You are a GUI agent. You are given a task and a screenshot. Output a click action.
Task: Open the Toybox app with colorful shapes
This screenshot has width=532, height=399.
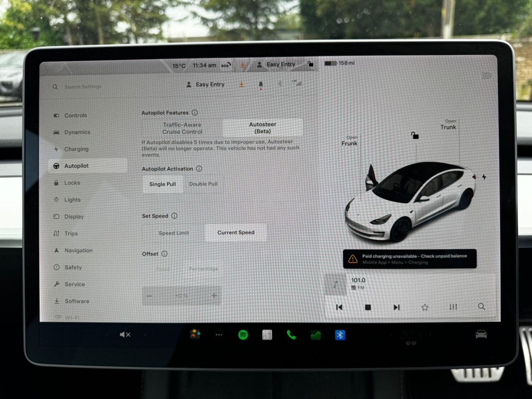[x=195, y=334]
